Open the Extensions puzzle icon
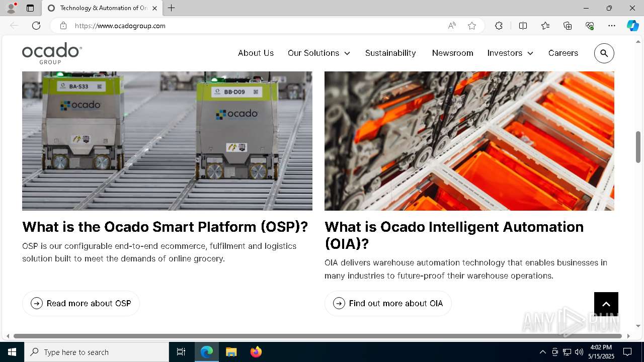This screenshot has height=362, width=644. [x=499, y=26]
